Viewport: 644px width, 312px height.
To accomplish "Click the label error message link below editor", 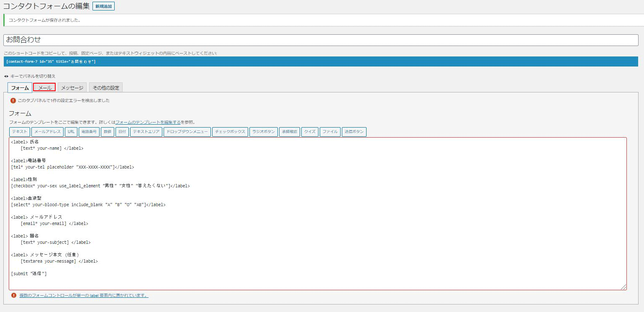I will [x=84, y=295].
